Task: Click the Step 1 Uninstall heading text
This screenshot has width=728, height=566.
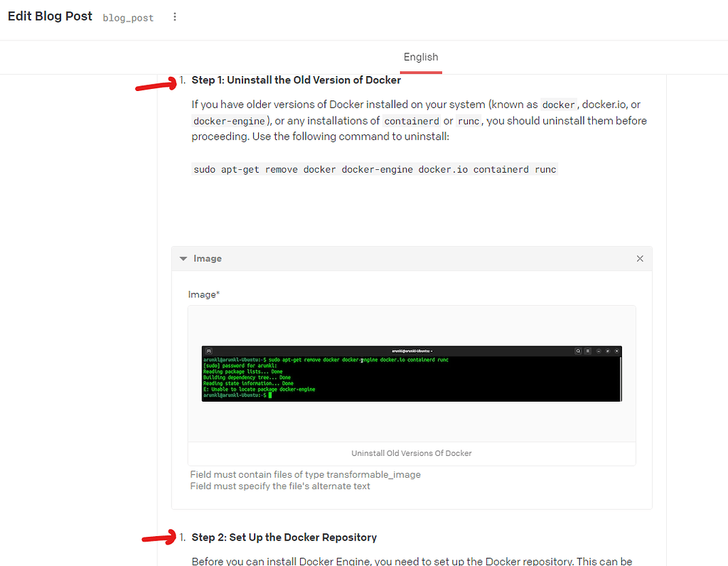Action: (296, 80)
